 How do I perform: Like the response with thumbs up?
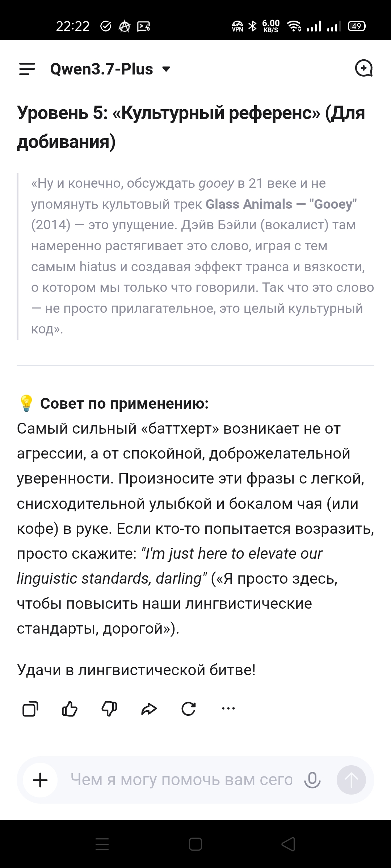pyautogui.click(x=70, y=709)
